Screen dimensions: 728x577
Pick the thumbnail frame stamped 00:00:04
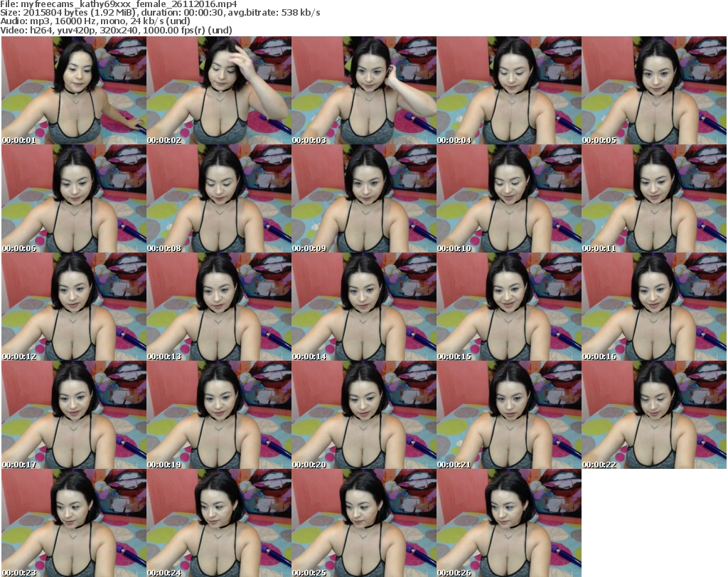pyautogui.click(x=509, y=90)
